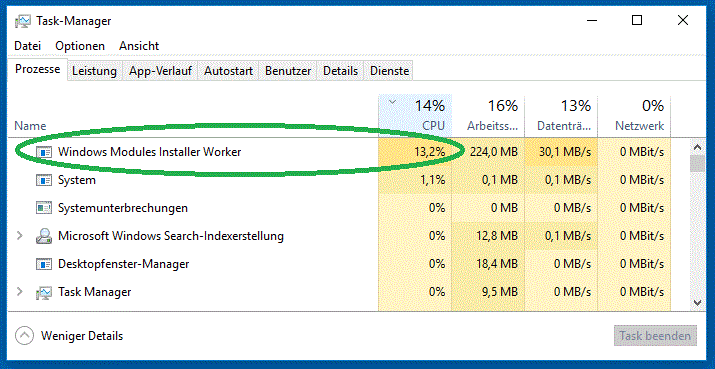Image resolution: width=715 pixels, height=369 pixels.
Task: Expand the Task Manager process group
Action: coord(19,292)
